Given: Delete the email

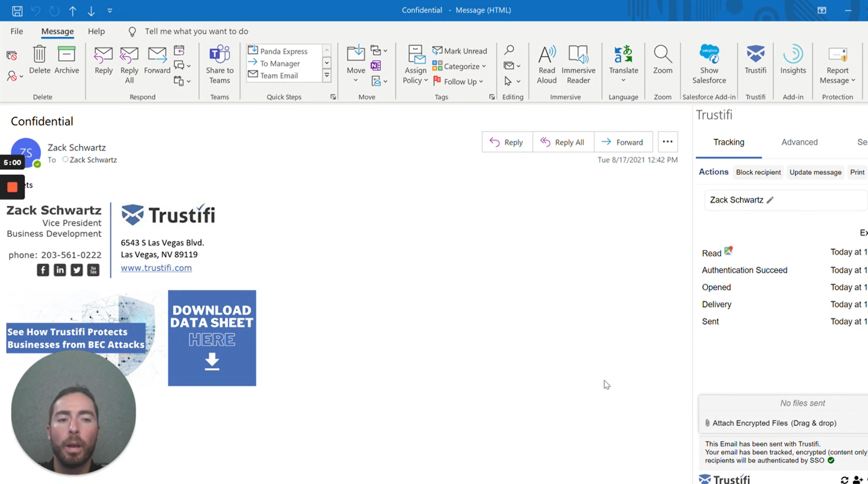Looking at the screenshot, I should [39, 62].
